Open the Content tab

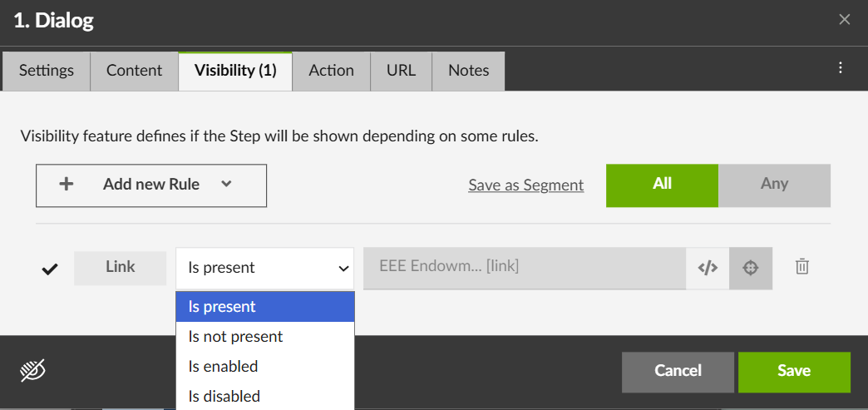tap(134, 71)
